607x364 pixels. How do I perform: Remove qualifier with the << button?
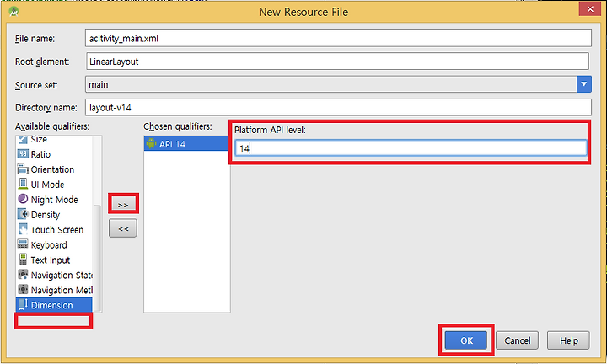click(123, 228)
